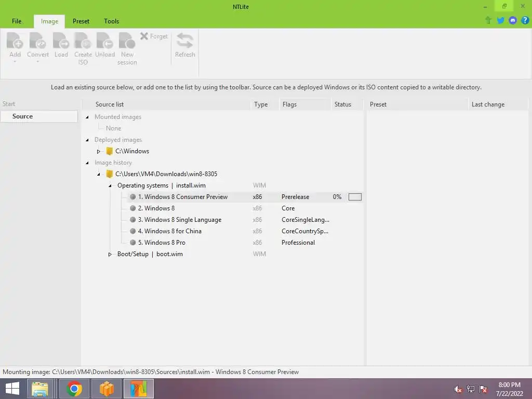Image resolution: width=532 pixels, height=399 pixels.
Task: Collapse the Operating systems install.wim node
Action: pyautogui.click(x=110, y=185)
